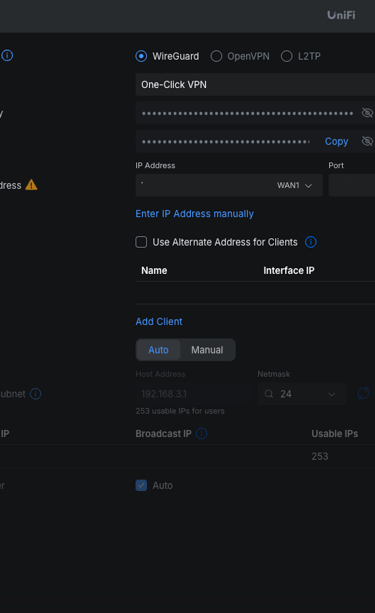Select the WireGuard radio button
This screenshot has width=375, height=613.
(x=141, y=56)
